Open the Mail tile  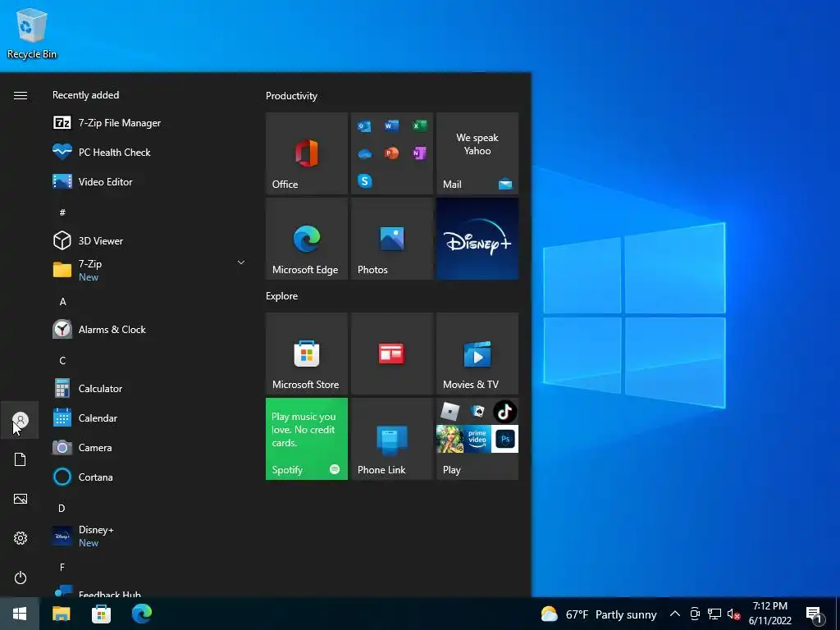477,153
